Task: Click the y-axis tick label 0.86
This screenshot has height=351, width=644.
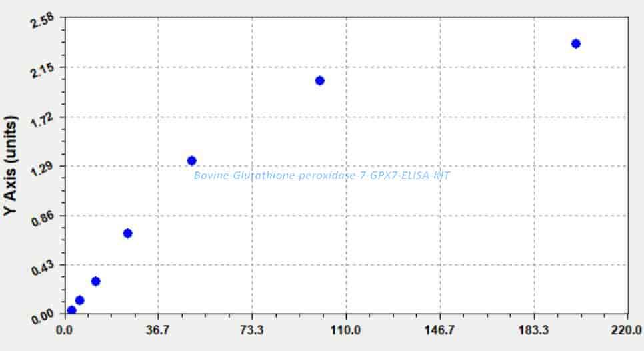Action: click(x=43, y=218)
